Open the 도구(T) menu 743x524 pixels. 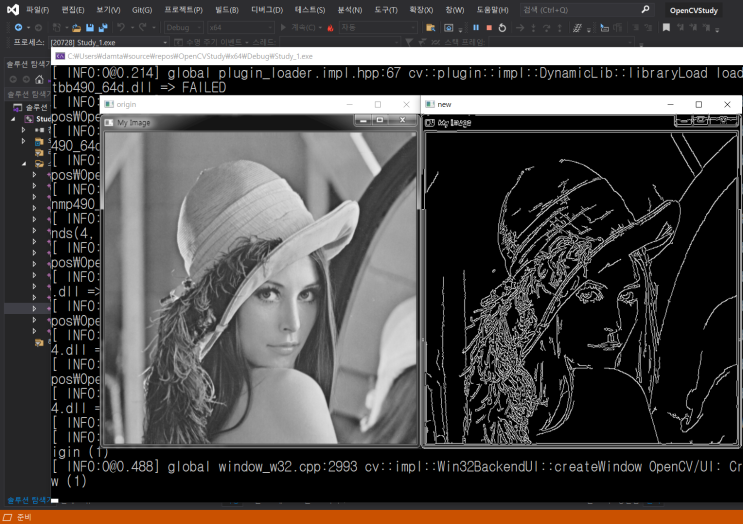tap(386, 10)
